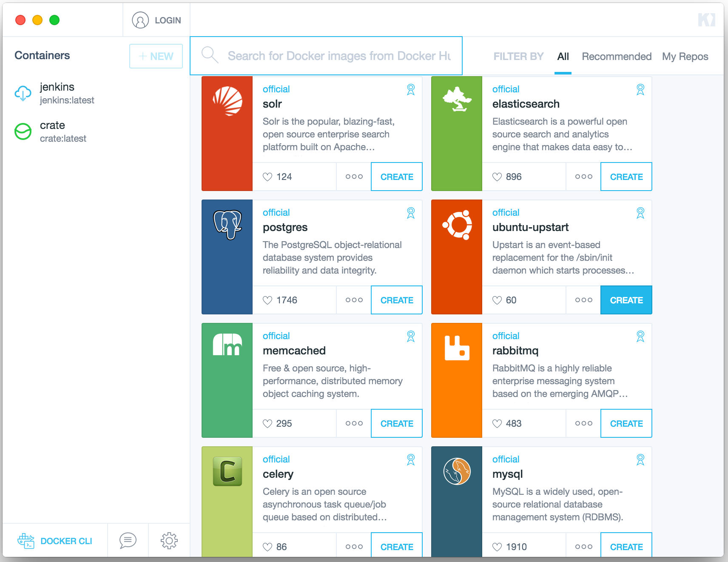Switch to the My Repos filter tab
Screen dimensions: 728x562
[685, 57]
